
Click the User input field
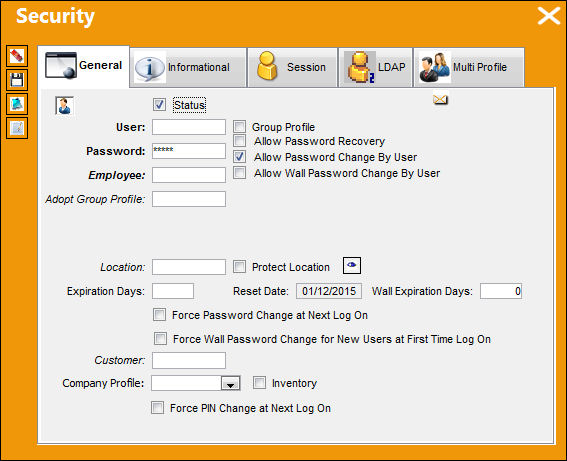click(x=189, y=127)
